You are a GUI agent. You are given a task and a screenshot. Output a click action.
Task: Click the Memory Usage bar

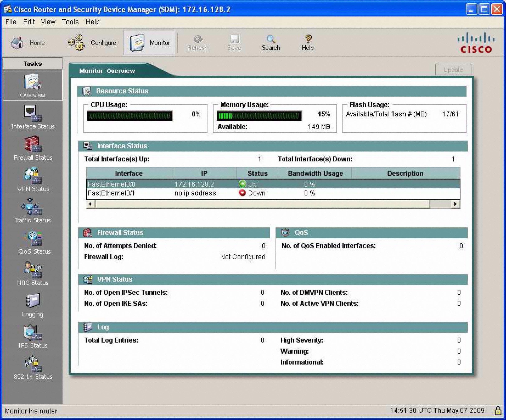click(x=259, y=116)
